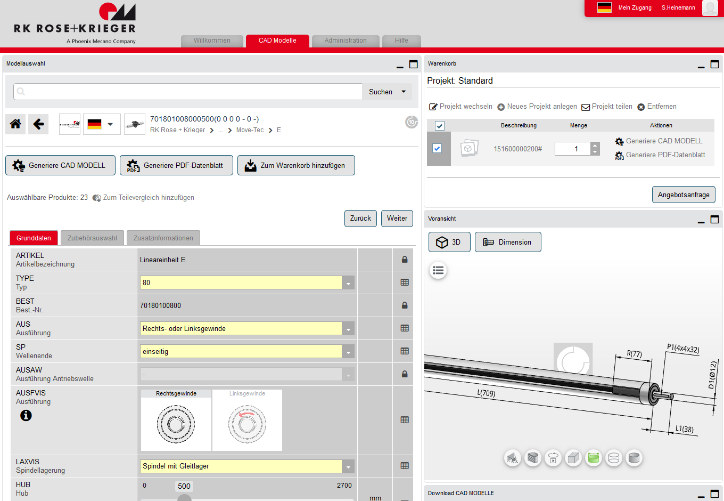The width and height of the screenshot is (724, 501).
Task: Select the Rechtsgewinde image option
Action: (176, 420)
